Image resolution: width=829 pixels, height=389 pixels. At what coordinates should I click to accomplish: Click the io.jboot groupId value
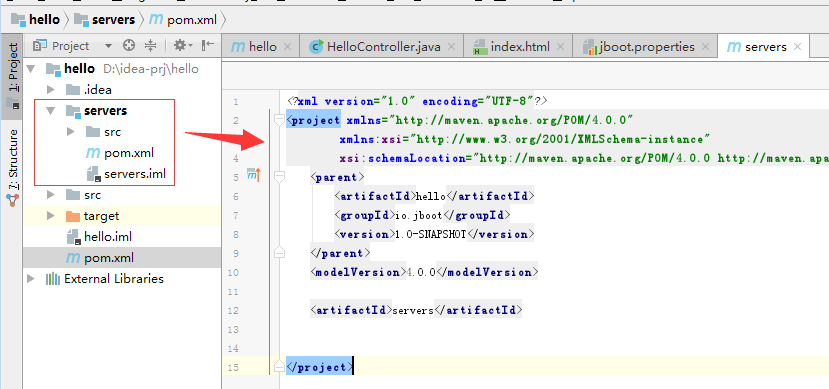pyautogui.click(x=418, y=216)
